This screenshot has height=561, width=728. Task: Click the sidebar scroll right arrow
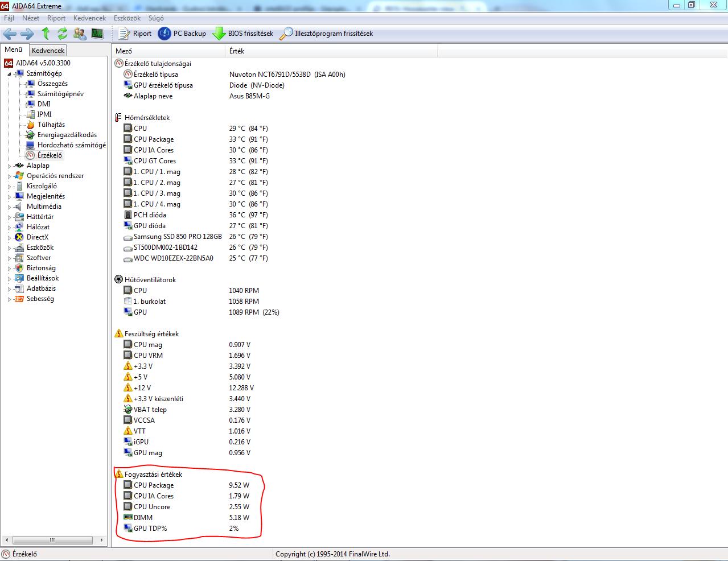click(102, 540)
